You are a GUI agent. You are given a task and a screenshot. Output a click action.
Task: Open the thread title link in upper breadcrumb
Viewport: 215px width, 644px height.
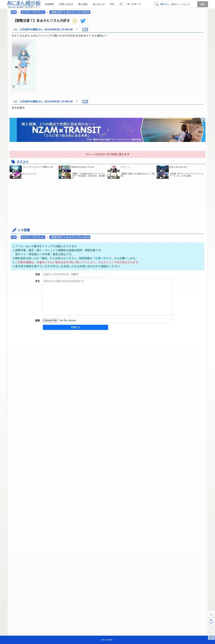[70, 12]
